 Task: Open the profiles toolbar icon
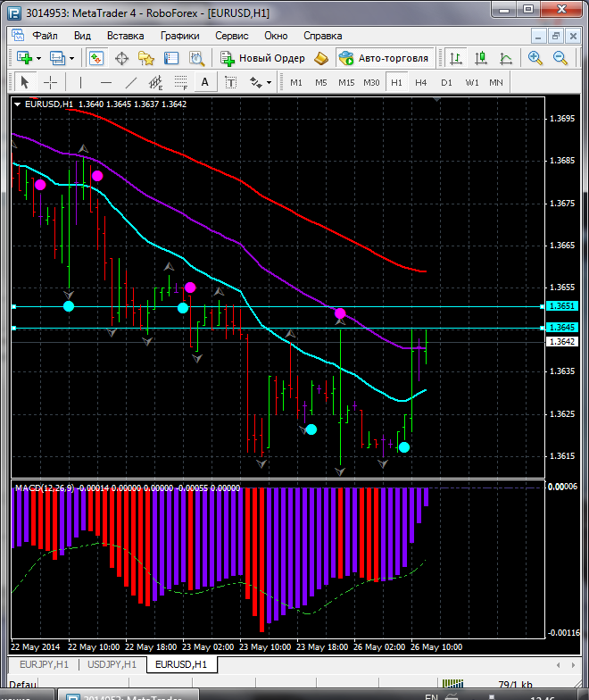57,58
